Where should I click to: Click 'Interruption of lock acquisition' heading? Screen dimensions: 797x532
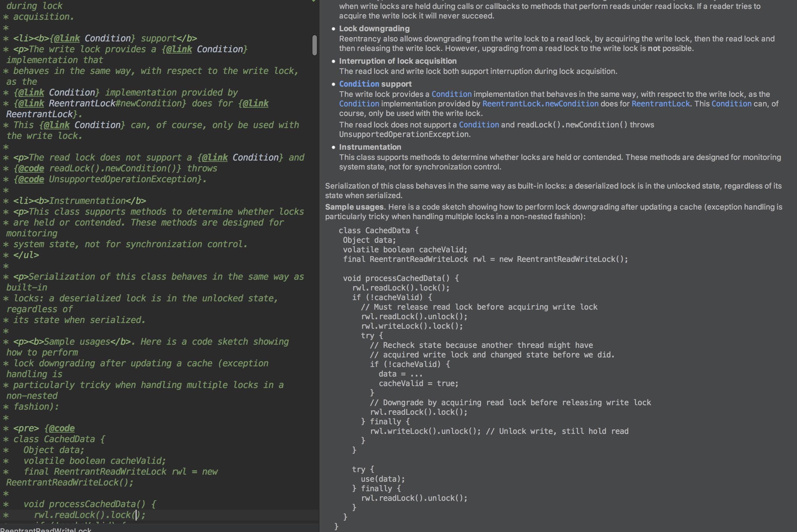398,61
